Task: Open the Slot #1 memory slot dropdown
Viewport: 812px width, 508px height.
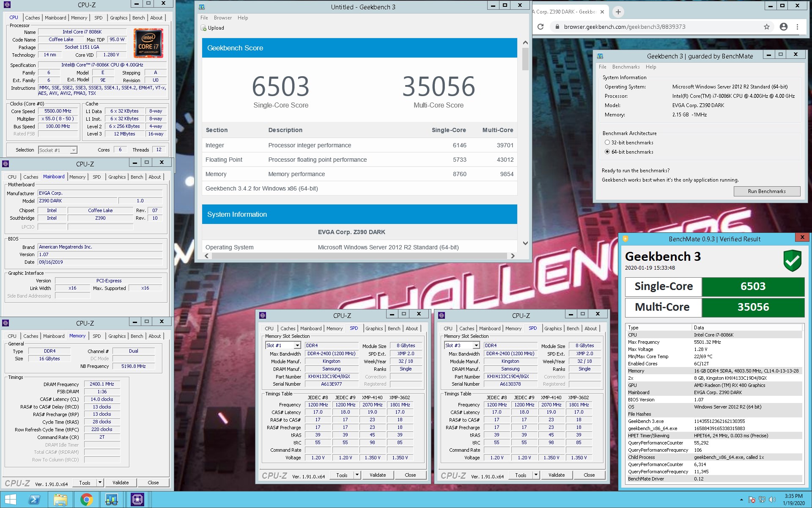Action: [297, 346]
